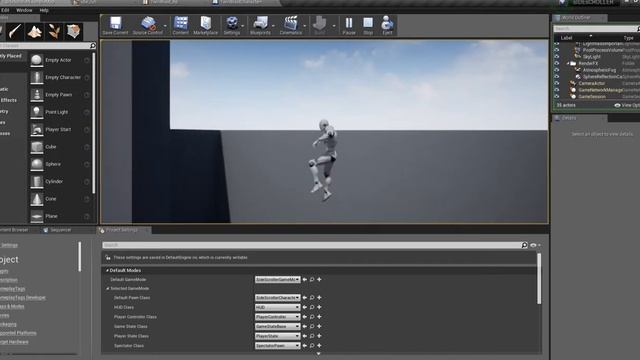The height and width of the screenshot is (360, 640).
Task: Open the Default Pawn Class dropdown
Action: pos(278,298)
